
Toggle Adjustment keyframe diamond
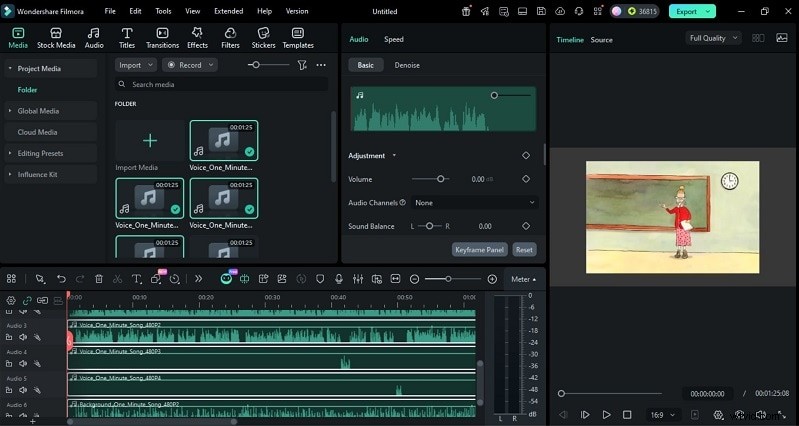526,155
